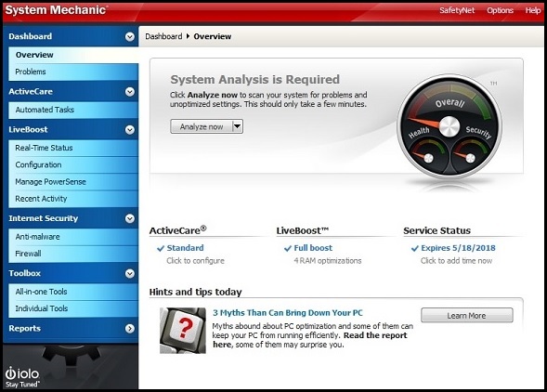Viewport: 547px width, 392px height.
Task: Click the 4 RAM optimizations text
Action: tap(328, 261)
